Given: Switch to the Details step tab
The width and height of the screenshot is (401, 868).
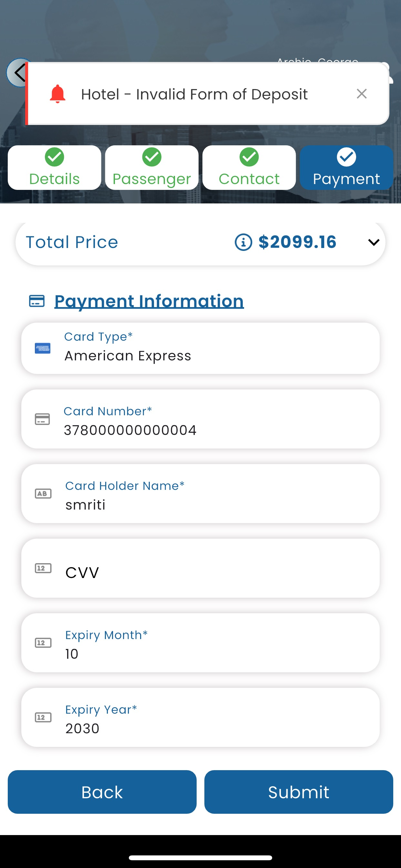Looking at the screenshot, I should (55, 168).
